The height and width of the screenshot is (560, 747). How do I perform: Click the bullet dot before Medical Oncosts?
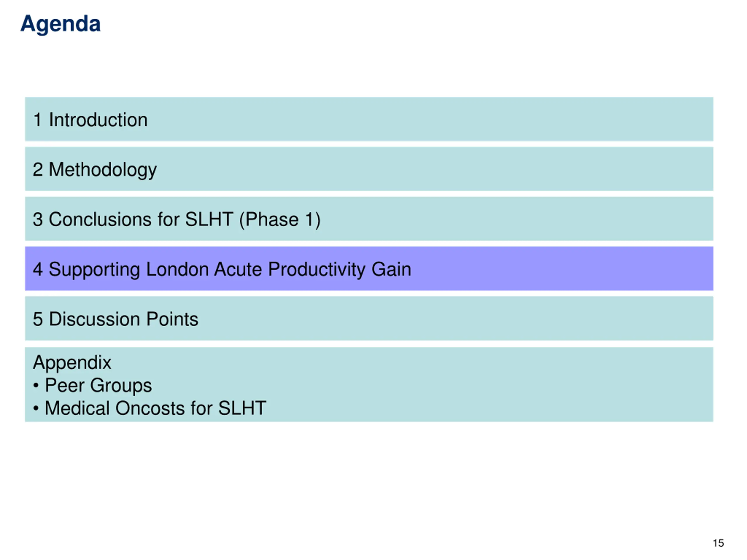[36, 408]
